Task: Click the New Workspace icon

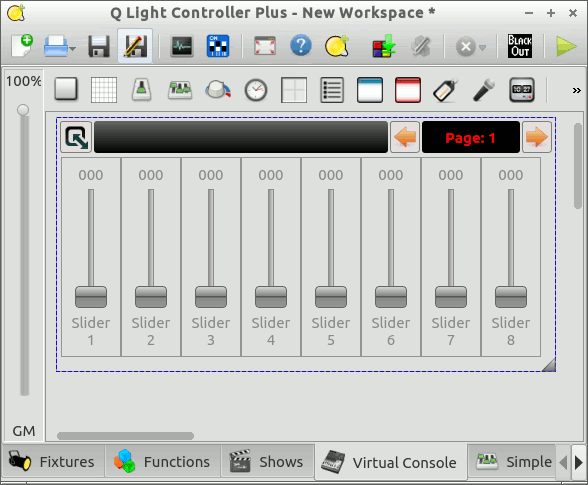Action: pyautogui.click(x=22, y=46)
